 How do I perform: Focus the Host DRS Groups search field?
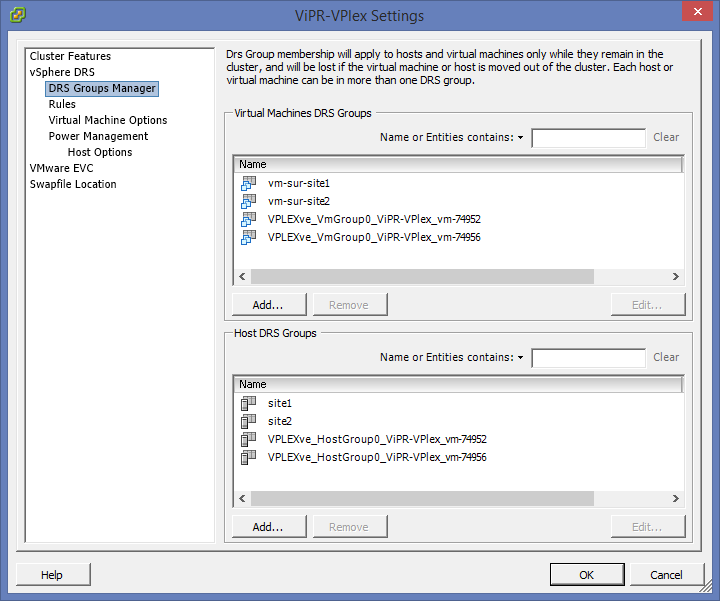pyautogui.click(x=588, y=358)
